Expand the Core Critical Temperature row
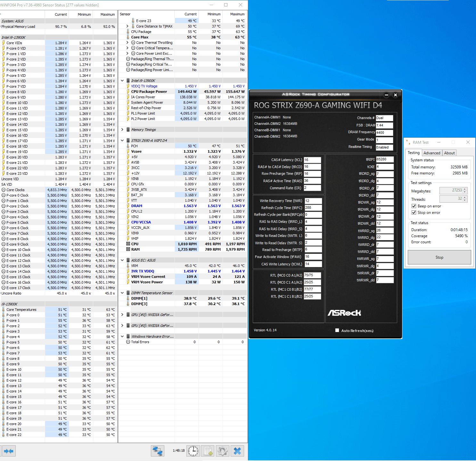The image size is (476, 461). [x=127, y=48]
